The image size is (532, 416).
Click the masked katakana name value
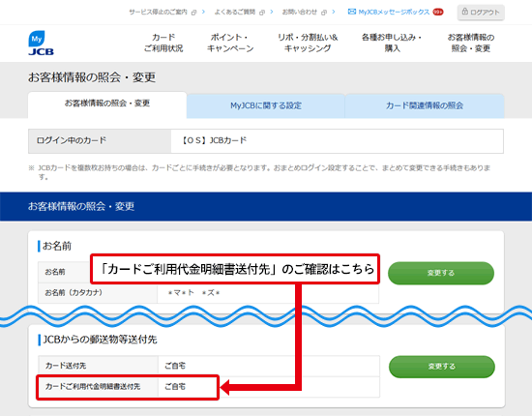point(194,293)
